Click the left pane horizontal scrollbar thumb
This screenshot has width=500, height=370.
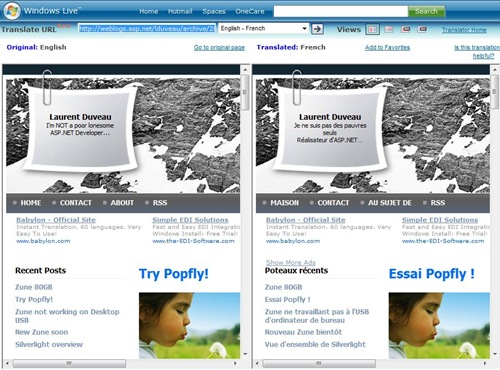69,363
